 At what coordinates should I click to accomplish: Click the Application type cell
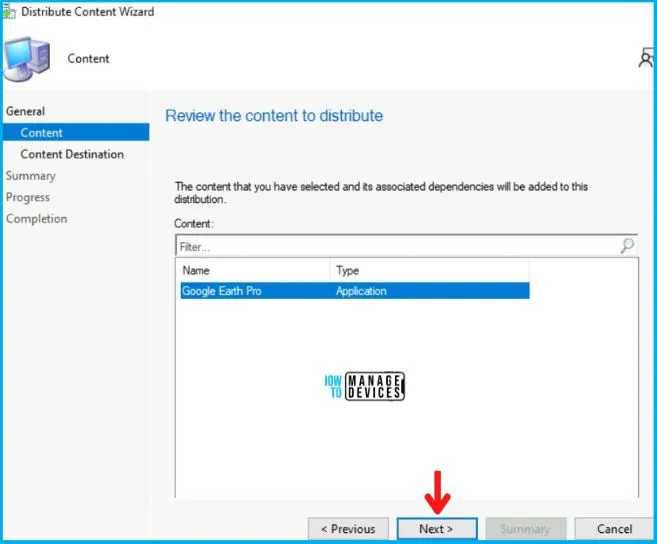pos(361,291)
